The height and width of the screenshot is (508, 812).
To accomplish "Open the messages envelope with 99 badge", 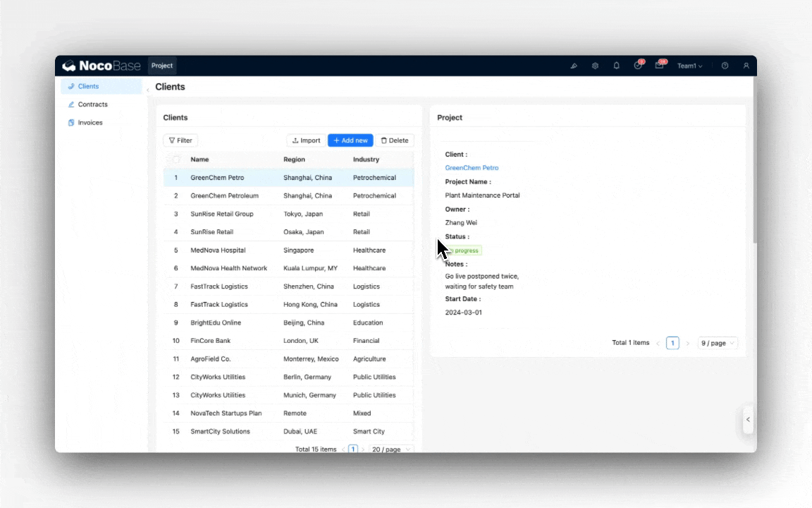I will pos(659,66).
